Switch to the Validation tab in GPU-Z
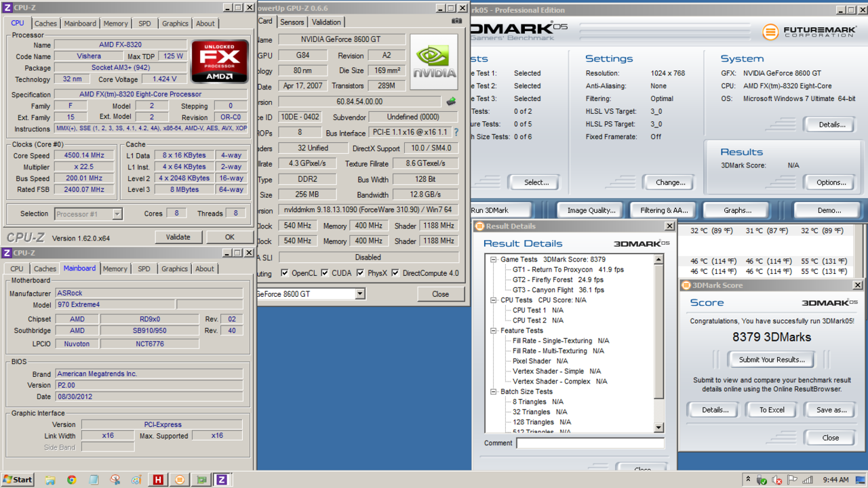Screen dimensions: 868x488 (326, 22)
